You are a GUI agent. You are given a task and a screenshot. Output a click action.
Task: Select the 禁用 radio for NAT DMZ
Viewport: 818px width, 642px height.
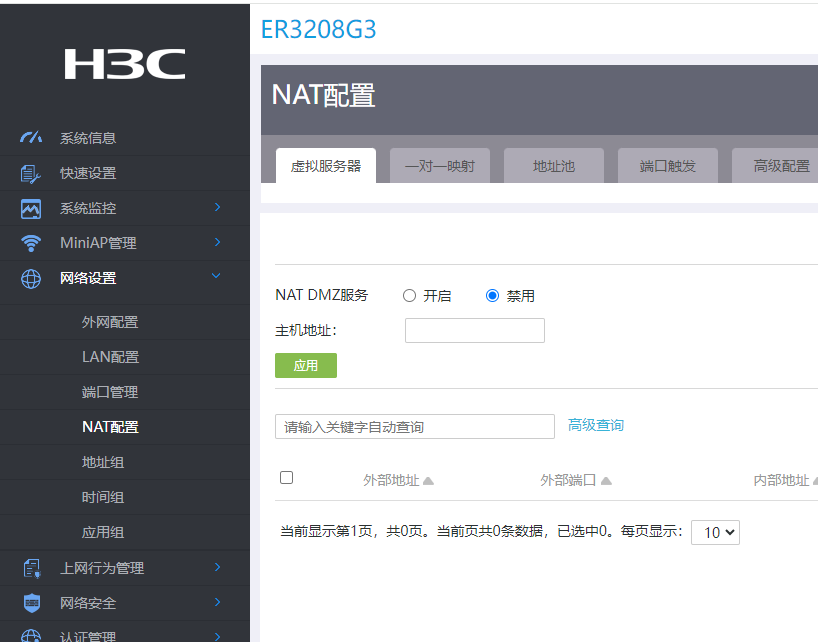[492, 296]
